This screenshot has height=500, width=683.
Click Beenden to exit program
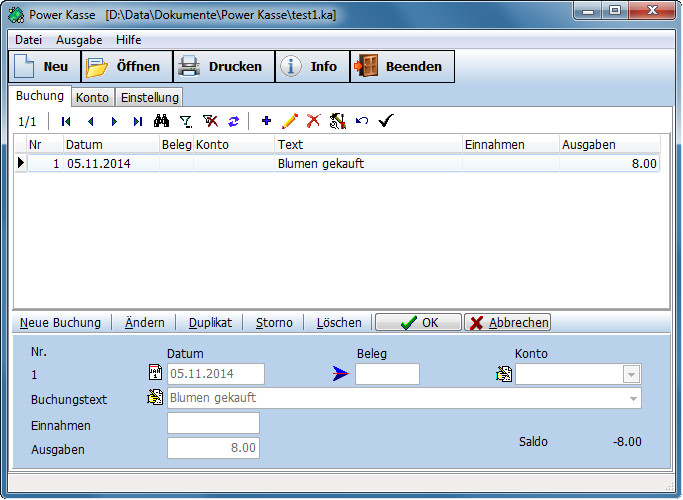click(x=402, y=67)
